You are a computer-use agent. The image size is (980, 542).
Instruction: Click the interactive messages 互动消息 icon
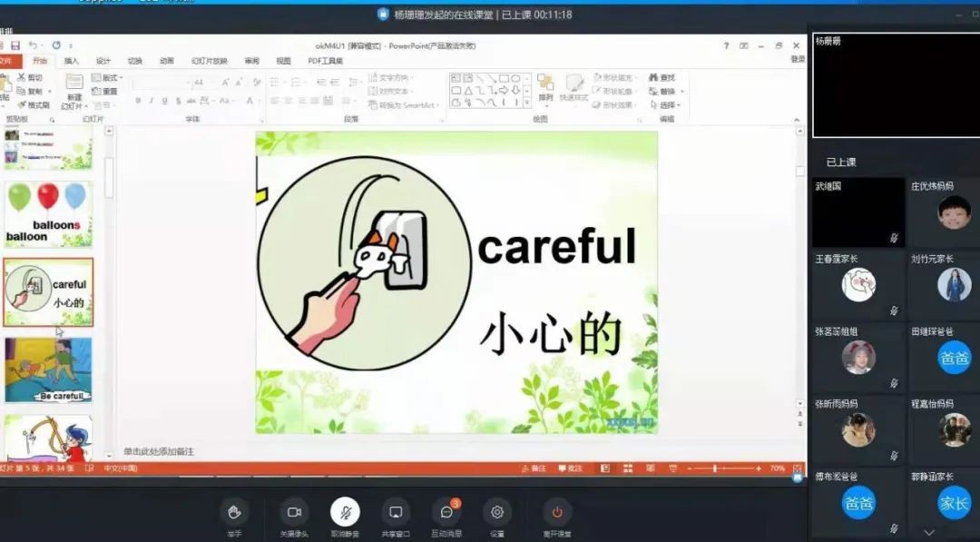point(446,513)
